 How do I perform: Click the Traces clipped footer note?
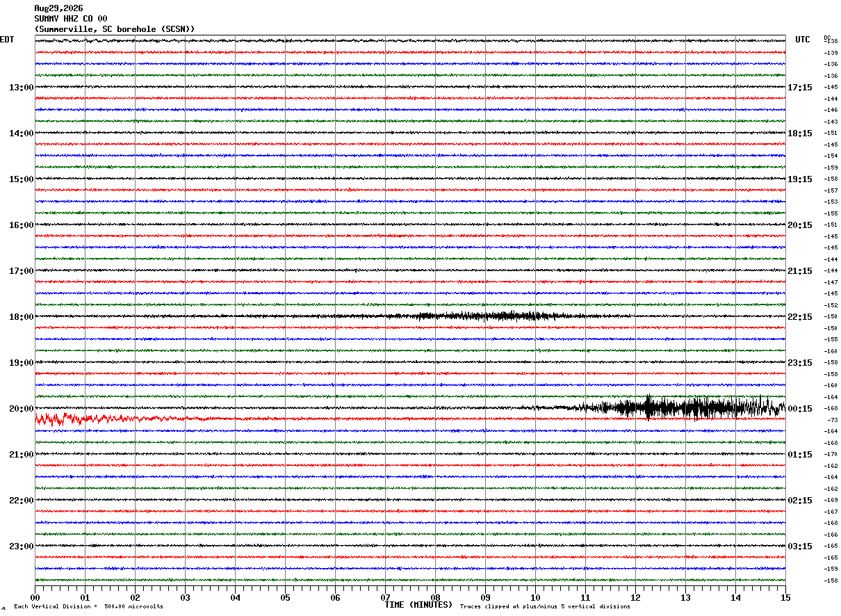click(x=545, y=607)
